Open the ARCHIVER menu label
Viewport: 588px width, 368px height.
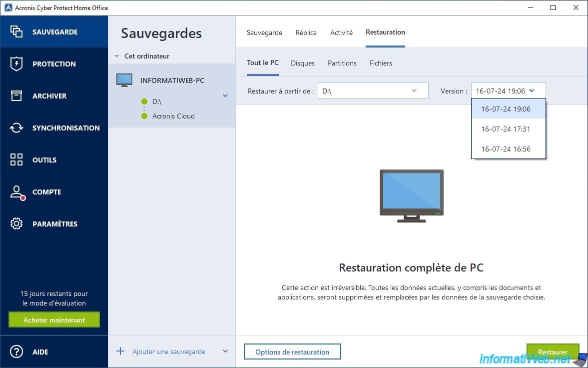pyautogui.click(x=49, y=96)
